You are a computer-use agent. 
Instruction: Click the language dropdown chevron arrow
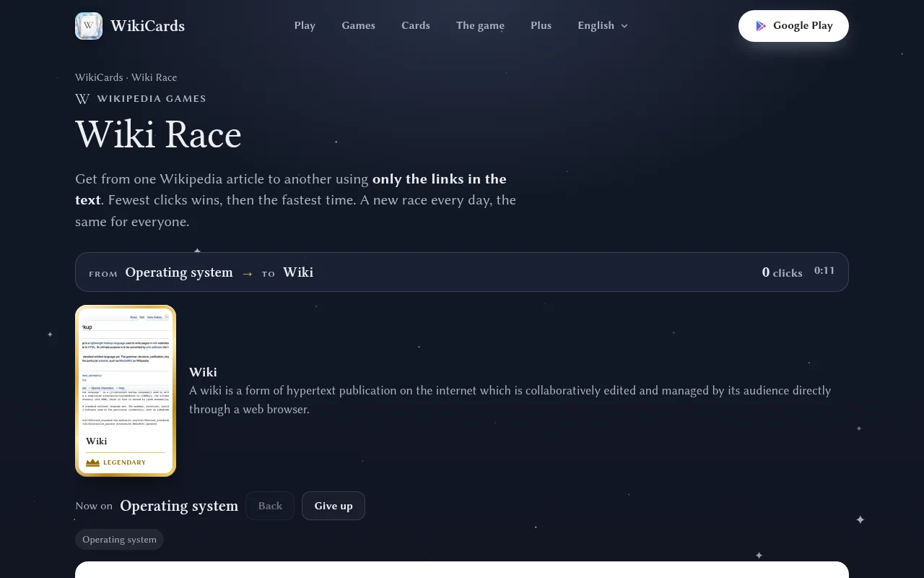click(624, 26)
